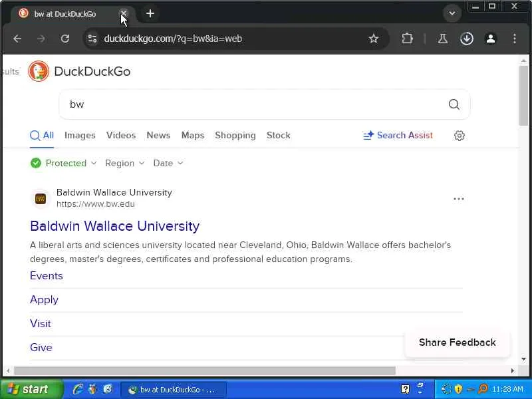532x399 pixels.
Task: Open the Chrome three-dot menu
Action: [514, 39]
